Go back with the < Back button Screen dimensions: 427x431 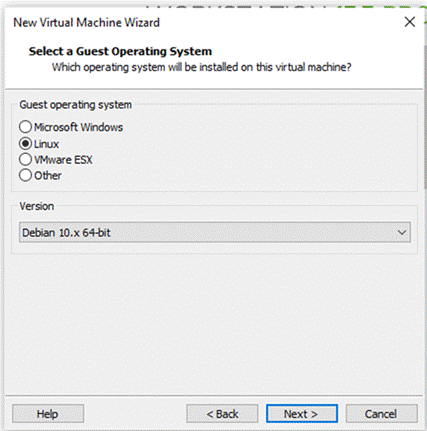point(222,414)
